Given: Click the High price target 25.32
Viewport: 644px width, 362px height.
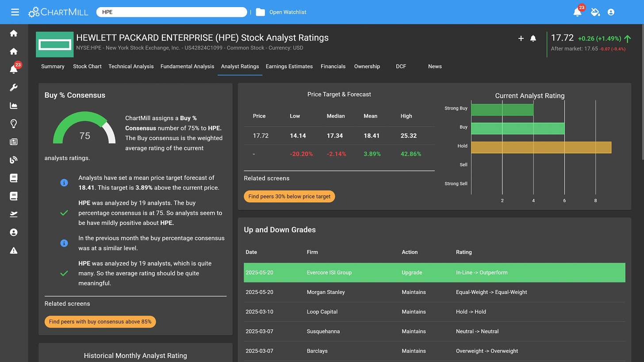Looking at the screenshot, I should tap(409, 136).
